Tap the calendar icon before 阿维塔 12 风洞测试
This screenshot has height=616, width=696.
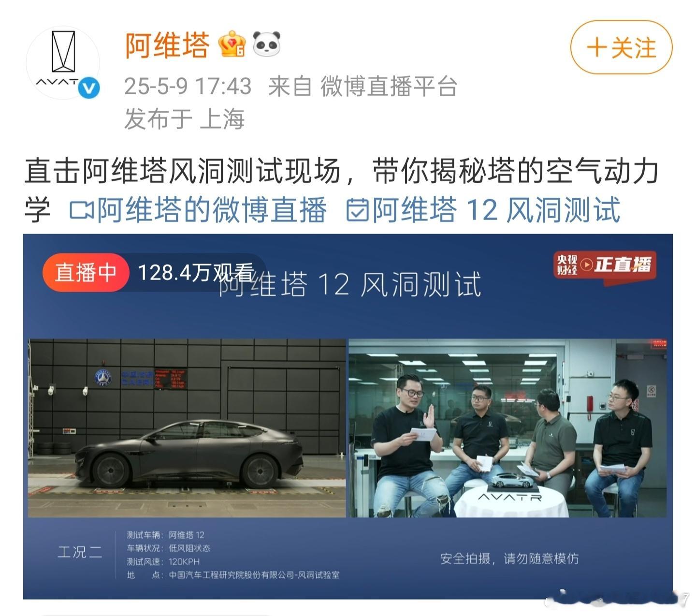(x=358, y=210)
